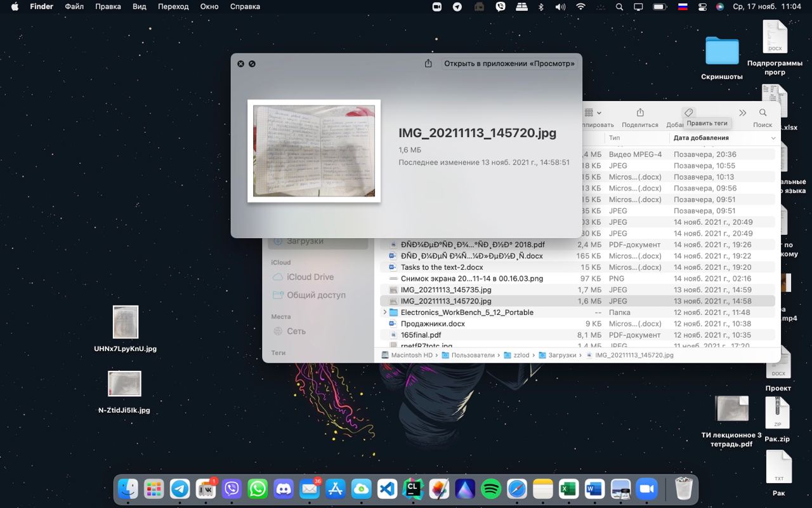Select the PDF file ending in 2018.pdf

click(x=577, y=244)
